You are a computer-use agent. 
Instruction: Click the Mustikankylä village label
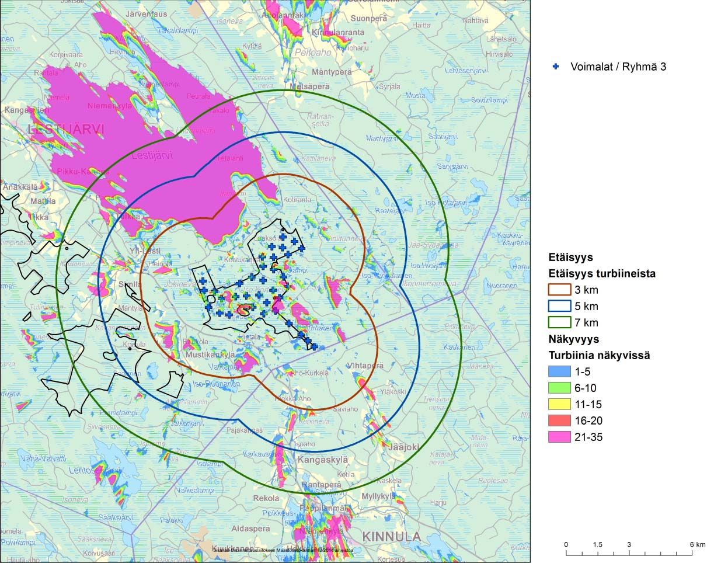tap(210, 355)
